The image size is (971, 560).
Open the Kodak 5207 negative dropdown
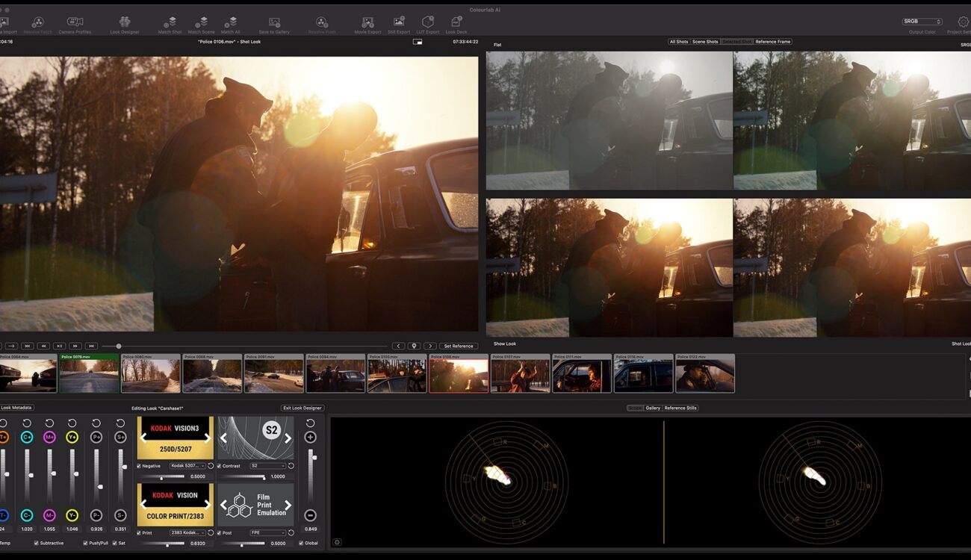(187, 466)
